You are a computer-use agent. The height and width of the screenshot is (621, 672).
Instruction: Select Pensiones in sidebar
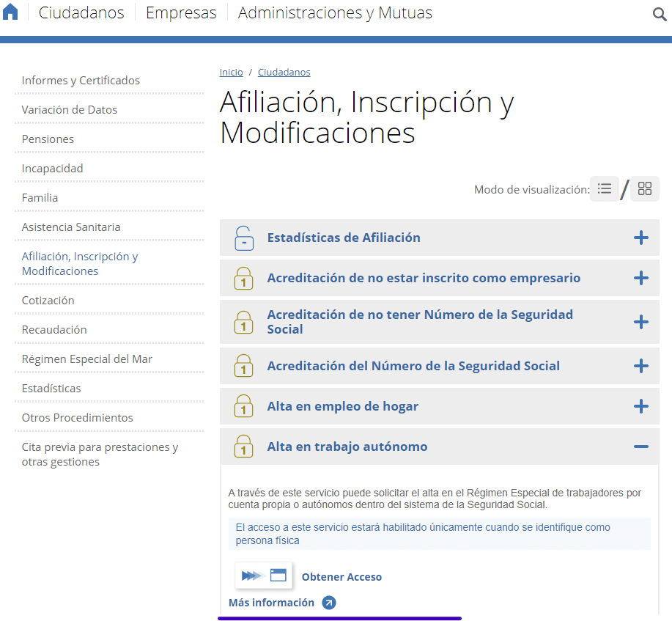coord(48,139)
